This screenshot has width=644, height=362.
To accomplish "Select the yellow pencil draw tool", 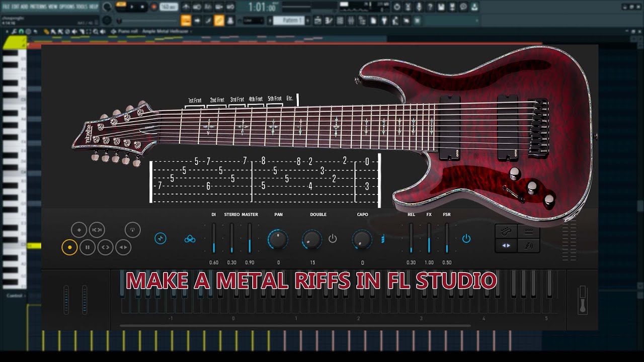I will click(46, 31).
